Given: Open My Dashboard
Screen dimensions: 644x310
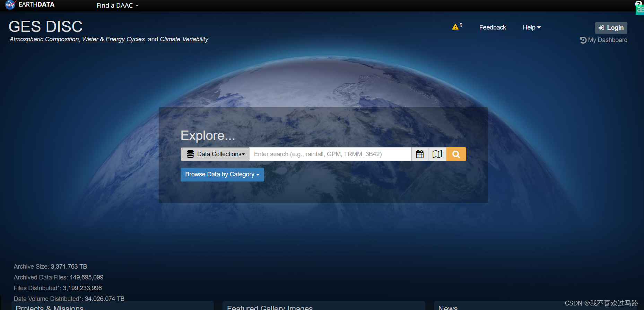Looking at the screenshot, I should (x=607, y=40).
